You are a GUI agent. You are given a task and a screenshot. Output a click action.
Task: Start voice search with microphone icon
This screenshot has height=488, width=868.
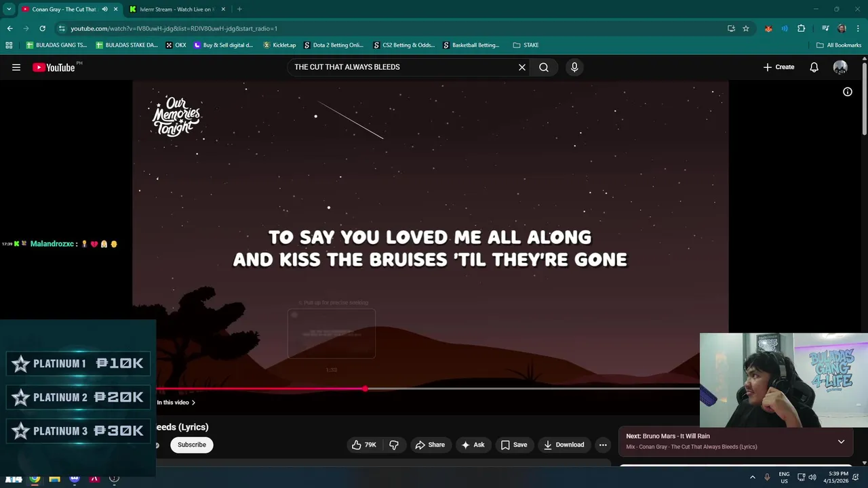click(x=574, y=67)
